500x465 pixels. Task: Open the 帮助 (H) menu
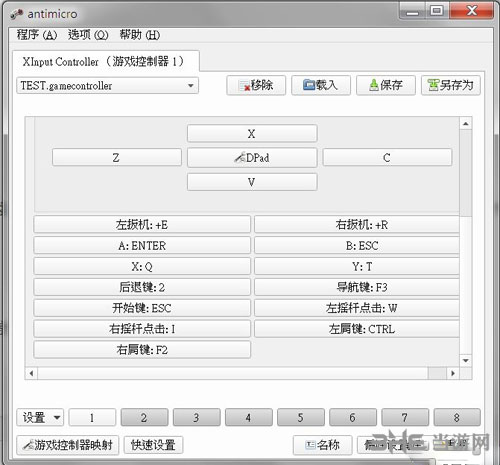tap(140, 35)
